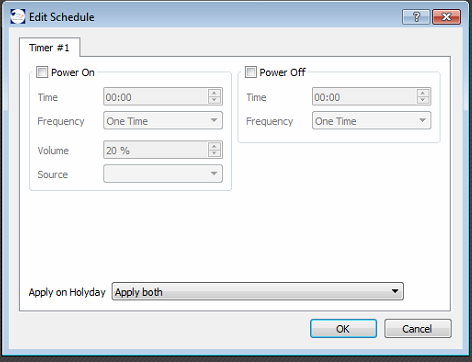The width and height of the screenshot is (472, 362).
Task: Click the Power On Time field
Action: [156, 97]
